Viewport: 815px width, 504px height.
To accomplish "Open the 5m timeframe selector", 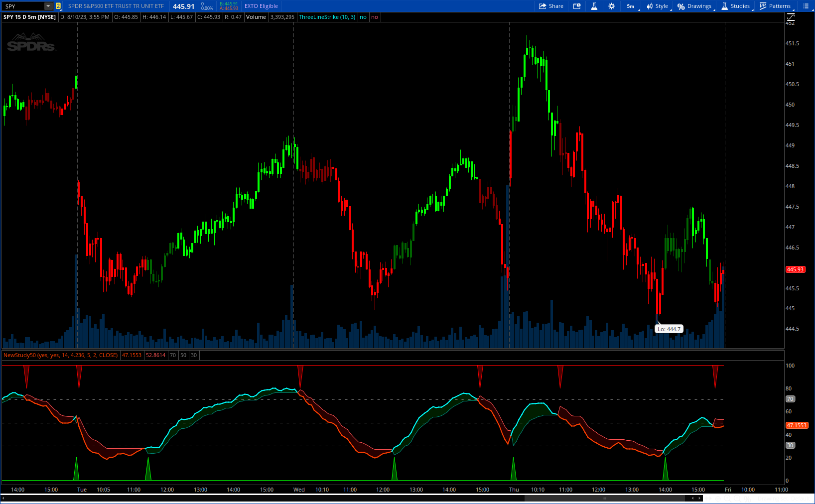I will [631, 6].
